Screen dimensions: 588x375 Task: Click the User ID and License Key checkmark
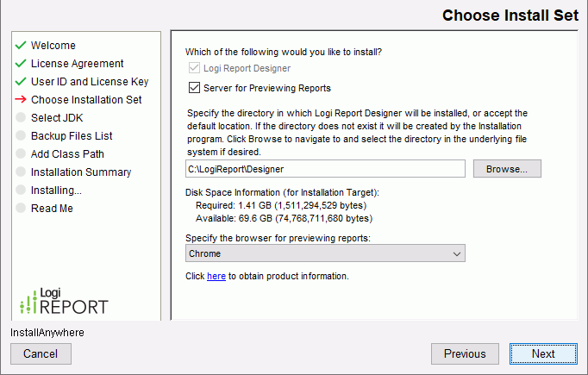(x=21, y=81)
